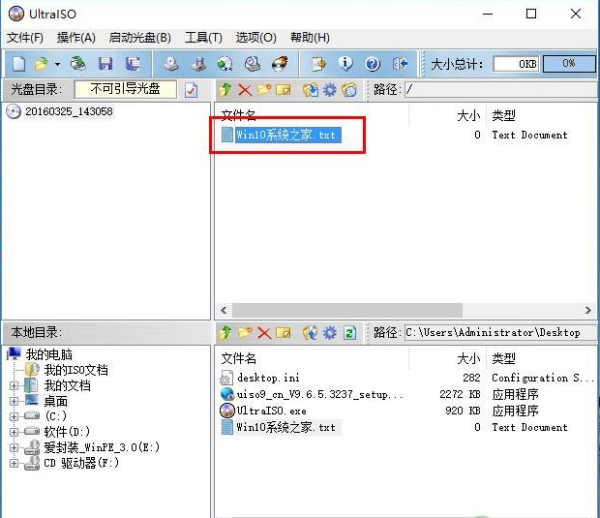
Task: Expand the 我的文档 tree node
Action: pyautogui.click(x=14, y=386)
